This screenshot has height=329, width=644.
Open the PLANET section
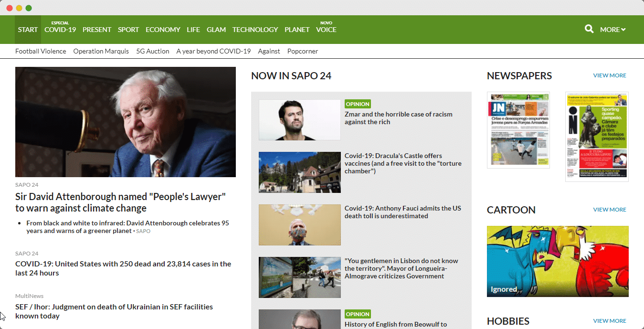click(297, 30)
